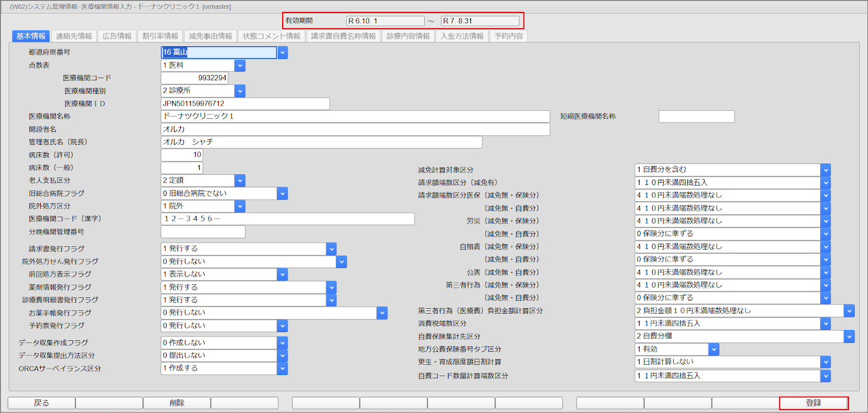Select the 入金方法情報 tab
Image resolution: width=868 pixels, height=413 pixels.
coord(462,36)
